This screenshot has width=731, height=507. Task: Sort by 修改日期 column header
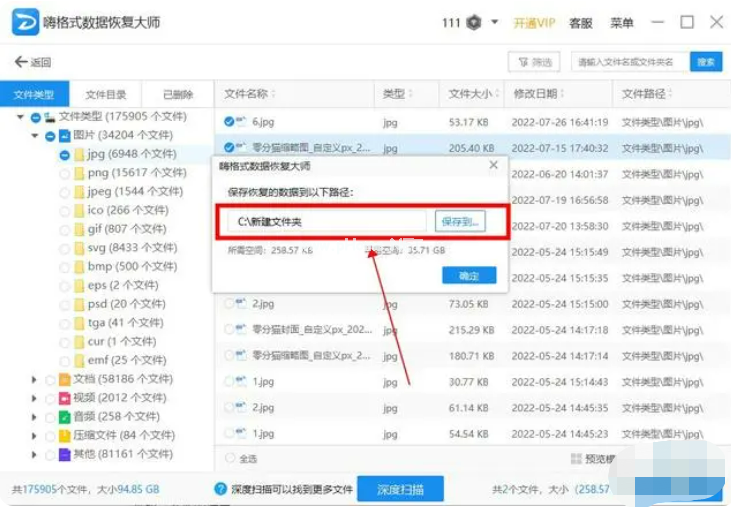point(539,94)
